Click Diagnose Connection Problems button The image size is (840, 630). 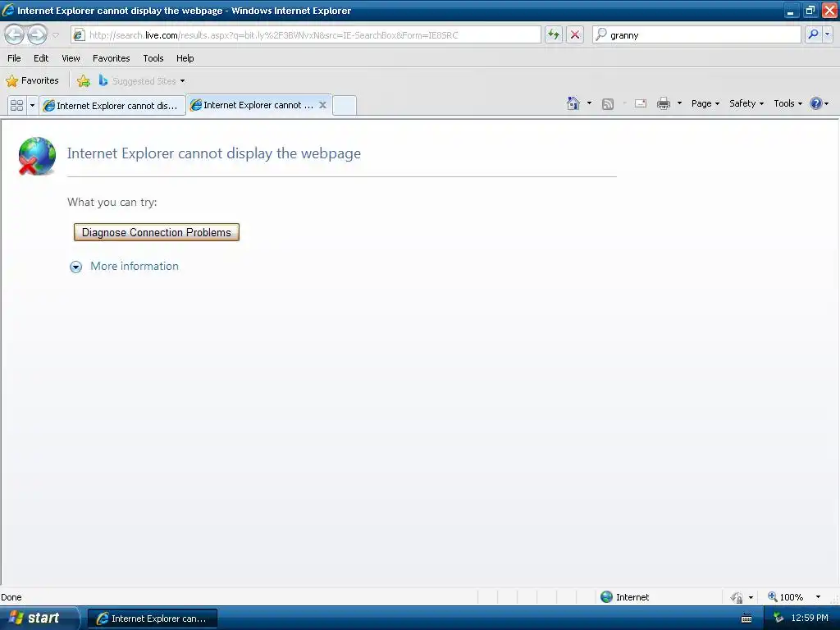tap(157, 232)
